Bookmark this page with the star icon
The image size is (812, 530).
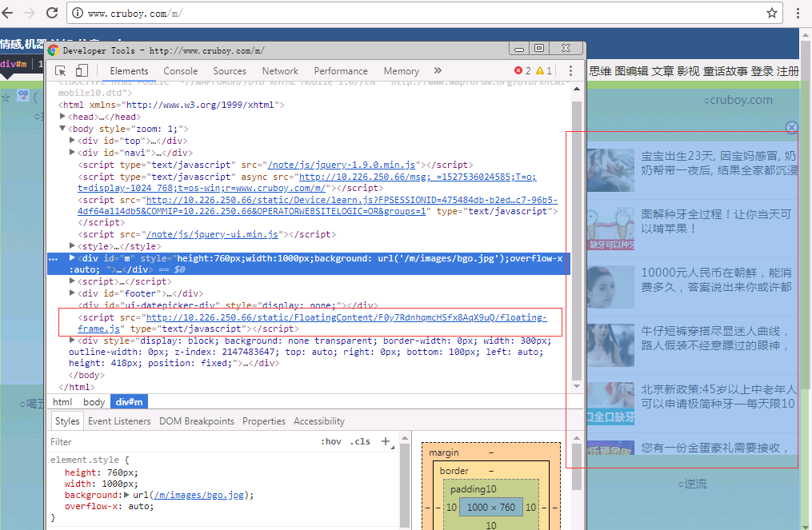772,13
